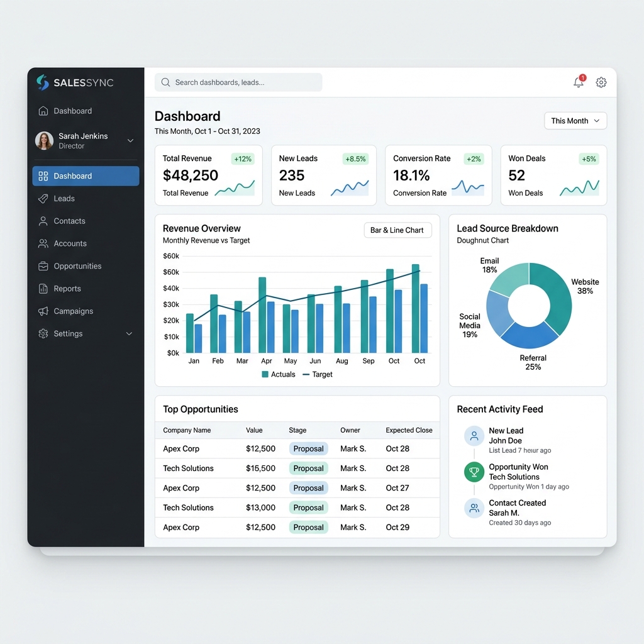Image resolution: width=644 pixels, height=644 pixels.
Task: Select the Campaigns menu item
Action: point(86,311)
